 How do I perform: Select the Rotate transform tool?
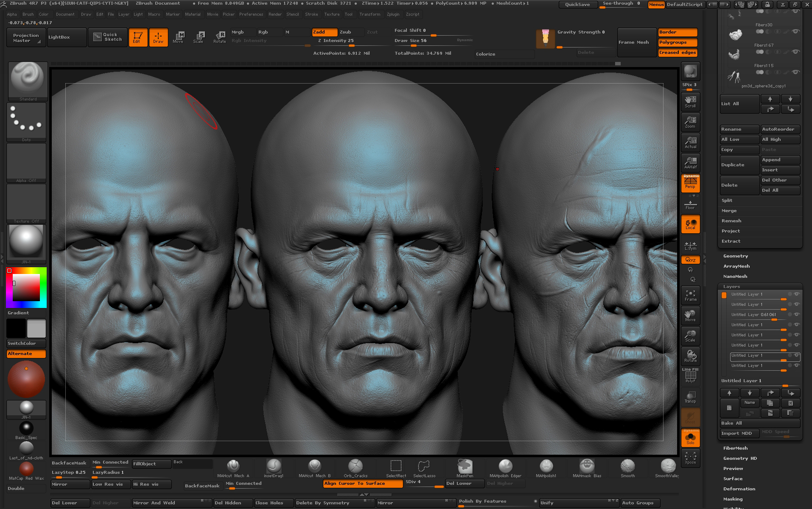tap(219, 37)
